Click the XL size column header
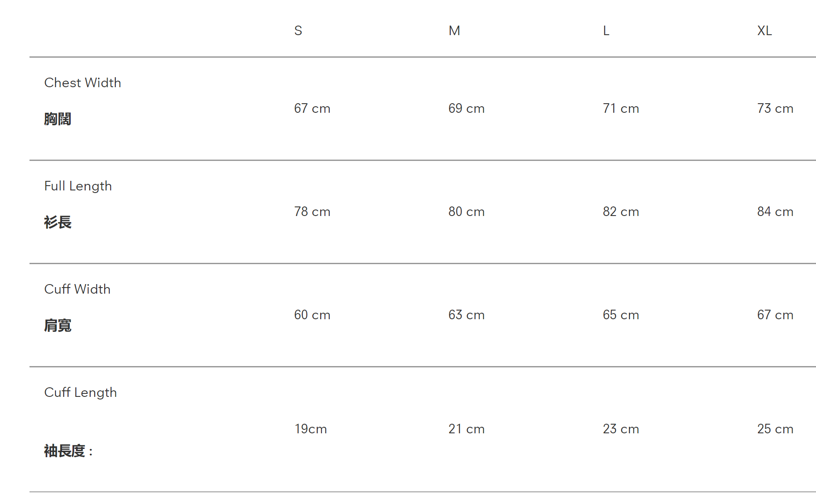Screen dimensions: 816x504 pos(764,31)
